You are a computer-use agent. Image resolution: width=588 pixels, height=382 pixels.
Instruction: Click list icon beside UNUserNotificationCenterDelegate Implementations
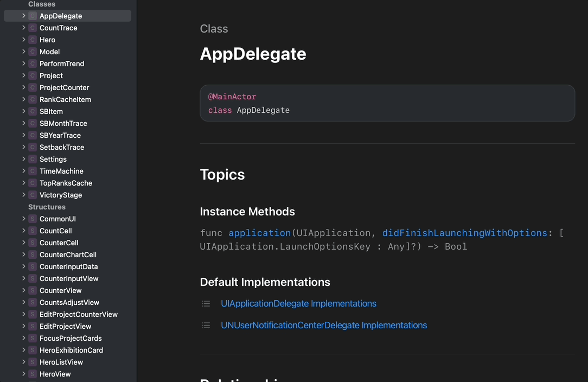point(206,326)
